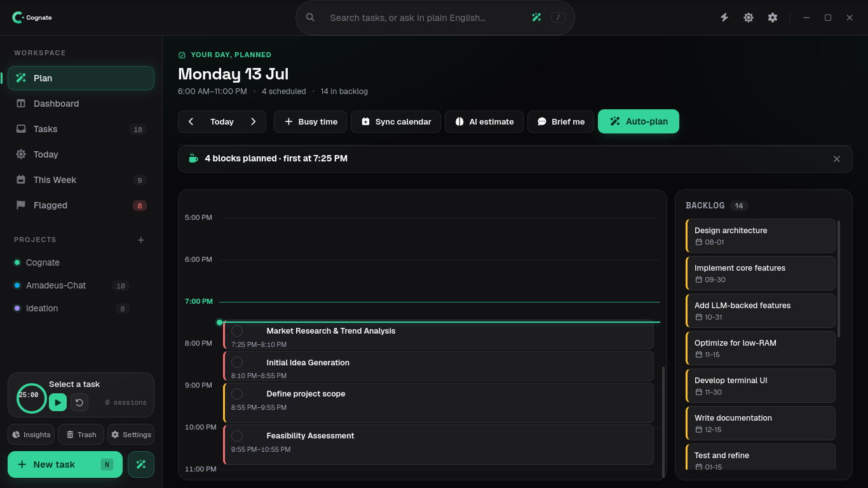
Task: Click the Auto-plan button
Action: [638, 121]
